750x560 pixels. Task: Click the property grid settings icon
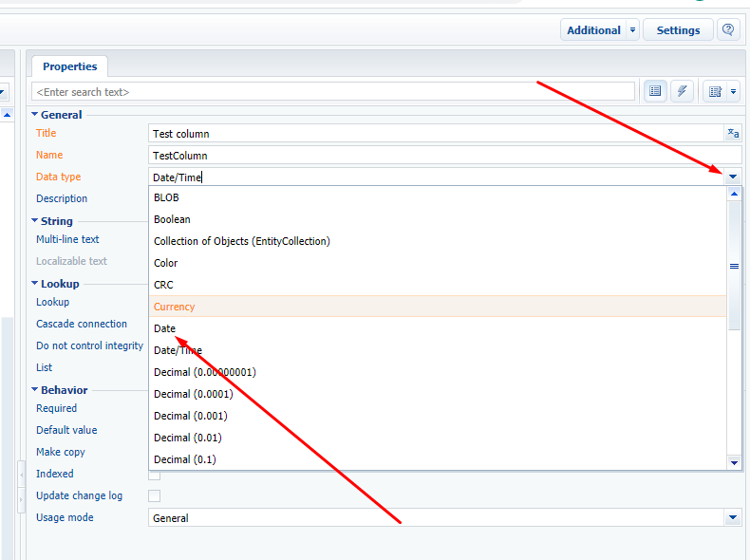[715, 91]
